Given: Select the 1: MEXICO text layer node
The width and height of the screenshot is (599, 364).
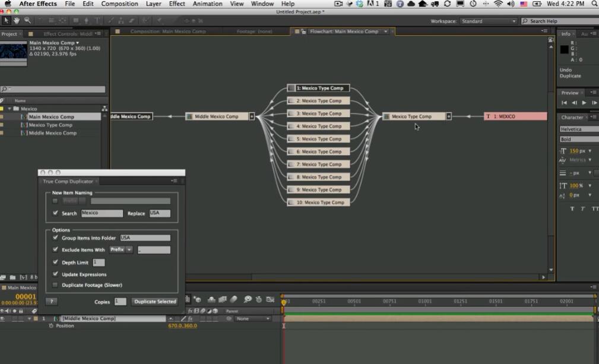Looking at the screenshot, I should 515,116.
